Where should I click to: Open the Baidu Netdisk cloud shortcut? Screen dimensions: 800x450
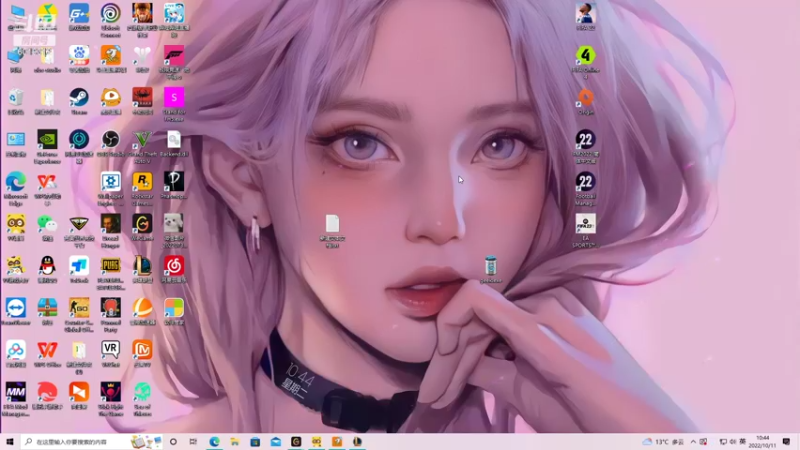16,354
